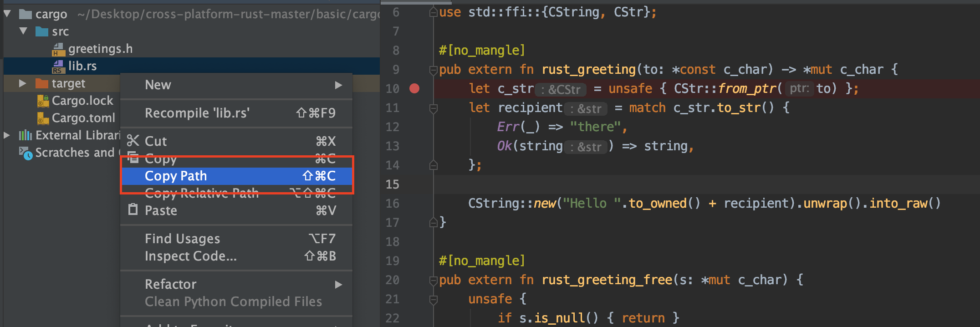Fold the unsafe block at line 21
The width and height of the screenshot is (980, 327).
[x=434, y=299]
